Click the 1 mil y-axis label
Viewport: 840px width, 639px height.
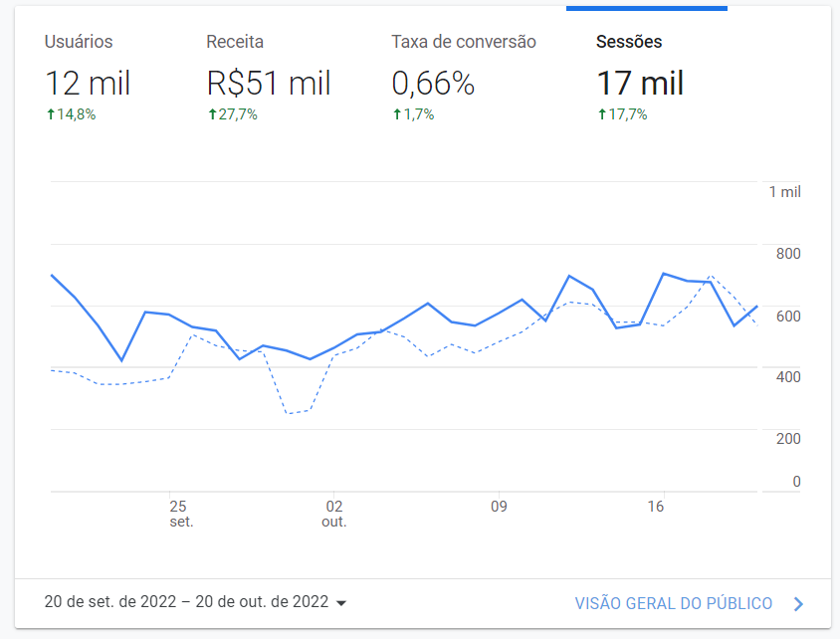[784, 192]
